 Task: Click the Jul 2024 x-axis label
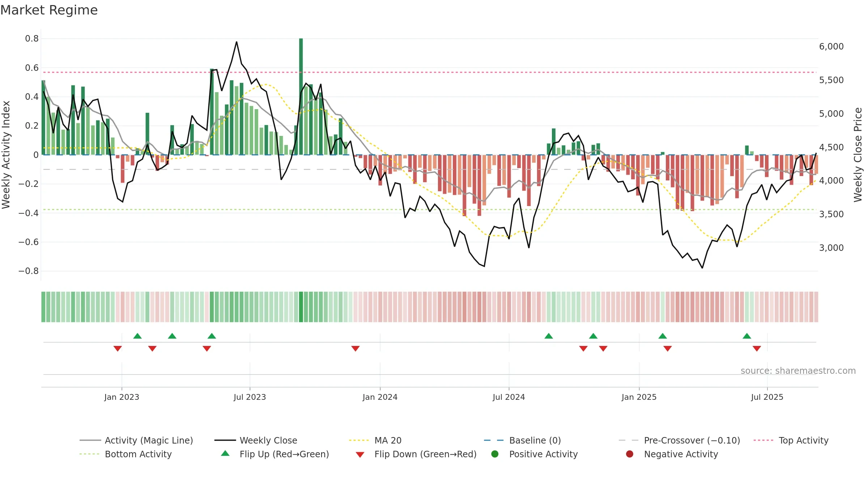click(509, 397)
